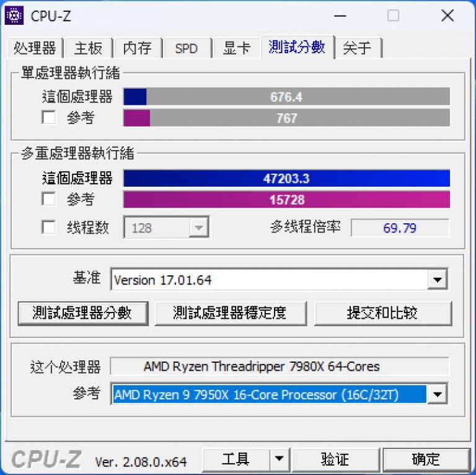Click the 測試處理器穩定度 button
This screenshot has height=475, width=476.
[231, 313]
